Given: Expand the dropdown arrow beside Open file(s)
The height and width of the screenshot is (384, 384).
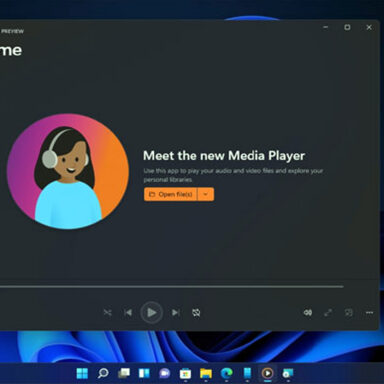Looking at the screenshot, I should point(206,194).
